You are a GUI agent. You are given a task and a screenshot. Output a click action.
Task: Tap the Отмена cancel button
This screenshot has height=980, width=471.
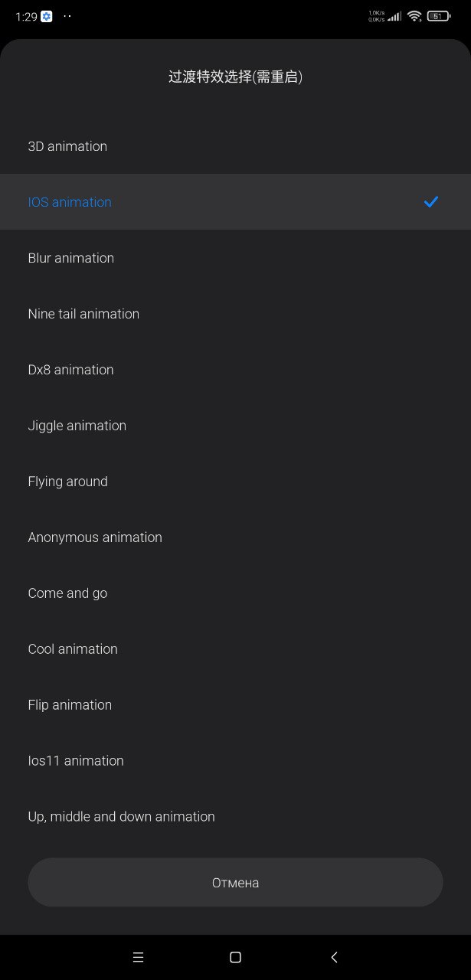(235, 883)
